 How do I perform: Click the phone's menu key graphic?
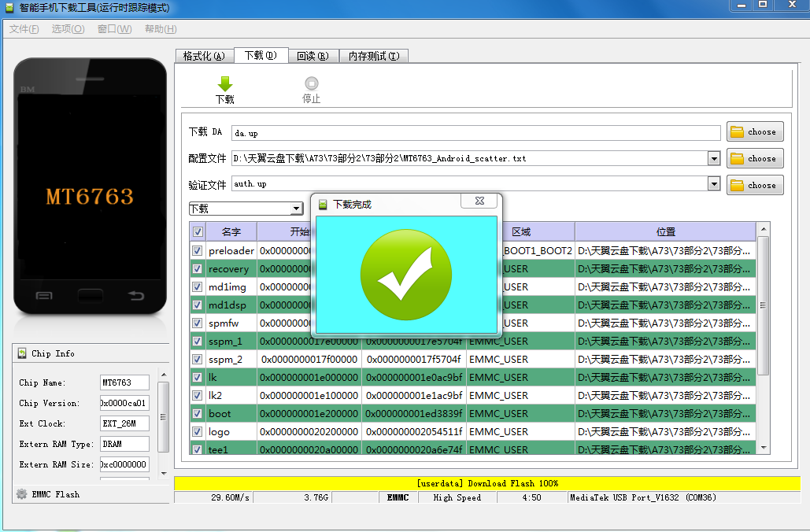[44, 296]
